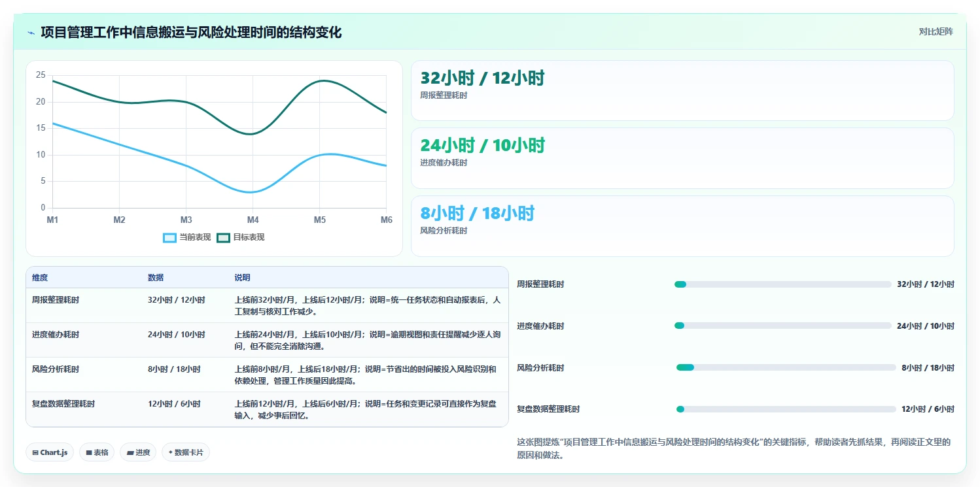The width and height of the screenshot is (980, 487).
Task: Click the description starting 上线前24小时/月
Action: coord(368,341)
